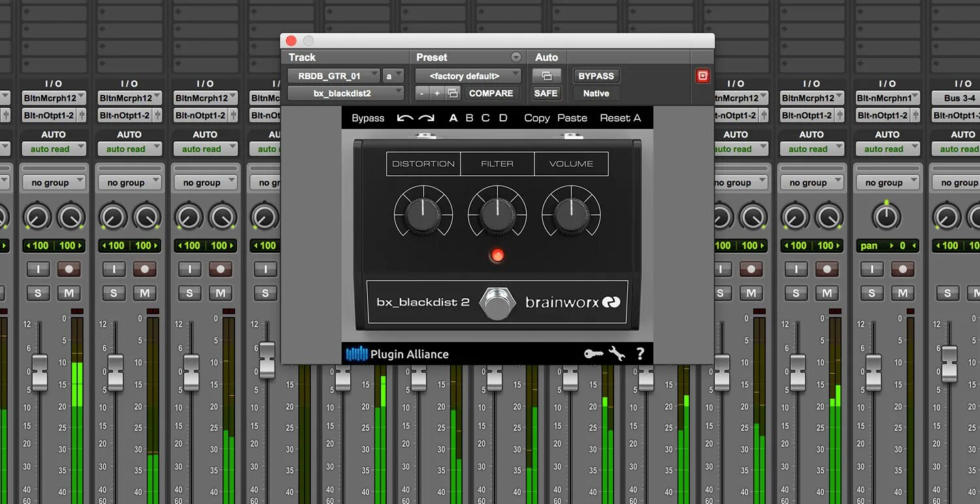Open the RBDB_GTR_01 track selector
980x504 pixels.
point(333,76)
